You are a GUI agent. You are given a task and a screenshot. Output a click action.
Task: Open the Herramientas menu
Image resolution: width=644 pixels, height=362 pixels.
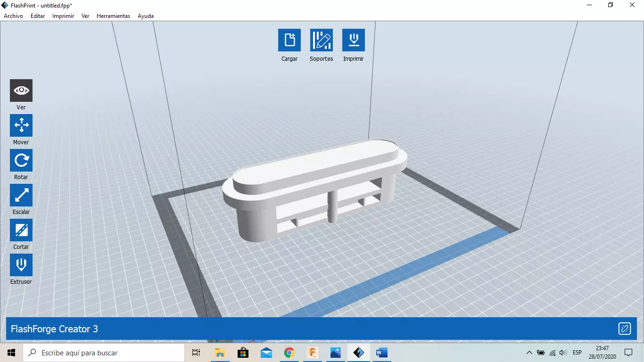(x=113, y=16)
